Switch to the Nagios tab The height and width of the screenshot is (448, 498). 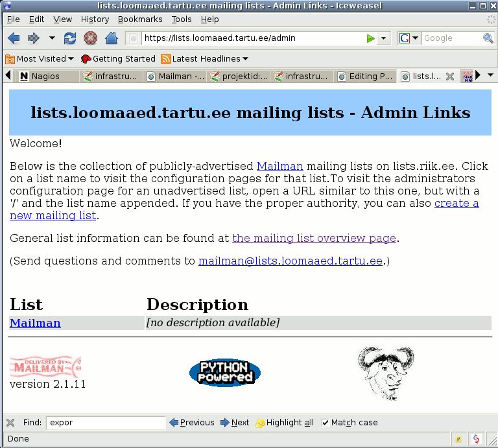[46, 77]
